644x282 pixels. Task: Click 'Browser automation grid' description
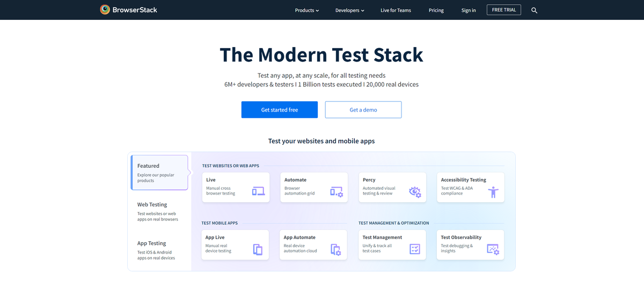click(299, 191)
